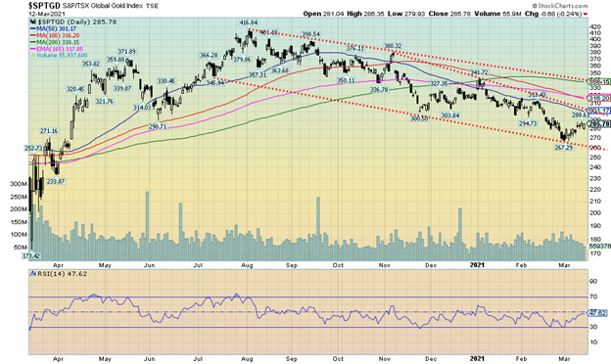611x364 pixels.
Task: Click the 173.42 lowest price label
Action: [31, 255]
